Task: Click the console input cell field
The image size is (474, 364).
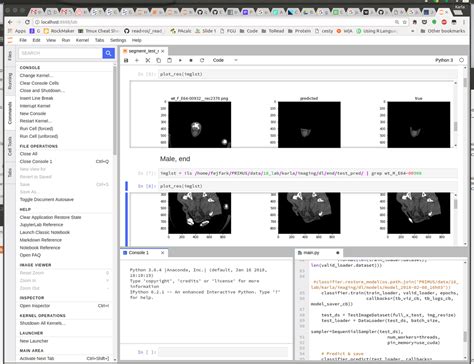Action: click(x=223, y=352)
